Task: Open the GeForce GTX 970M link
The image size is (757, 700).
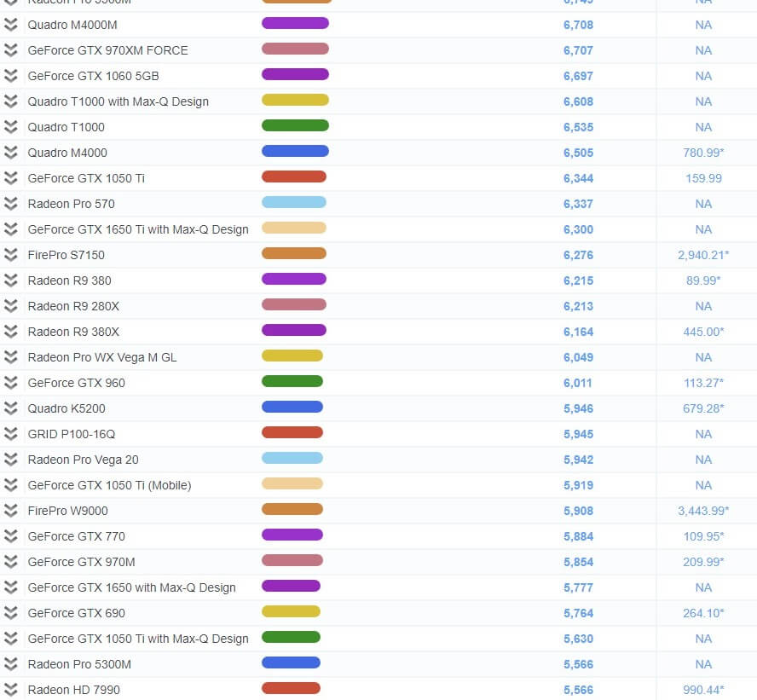Action: point(81,562)
